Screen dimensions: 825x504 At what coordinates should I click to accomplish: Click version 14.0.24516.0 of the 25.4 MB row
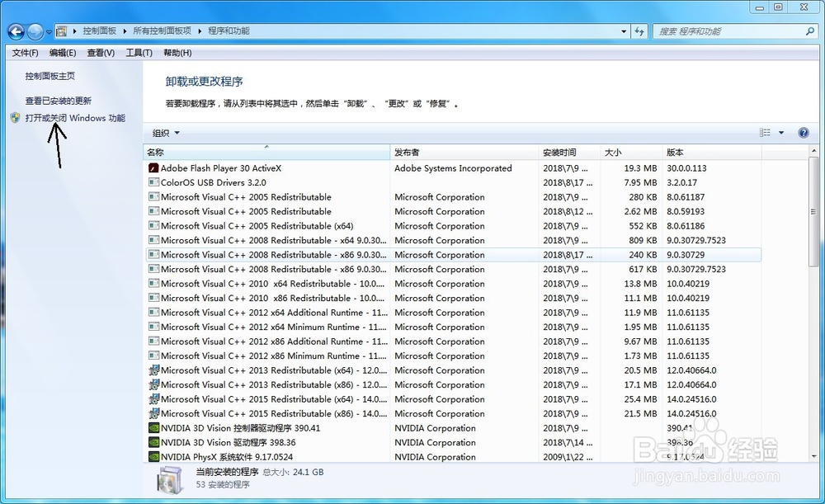(691, 399)
